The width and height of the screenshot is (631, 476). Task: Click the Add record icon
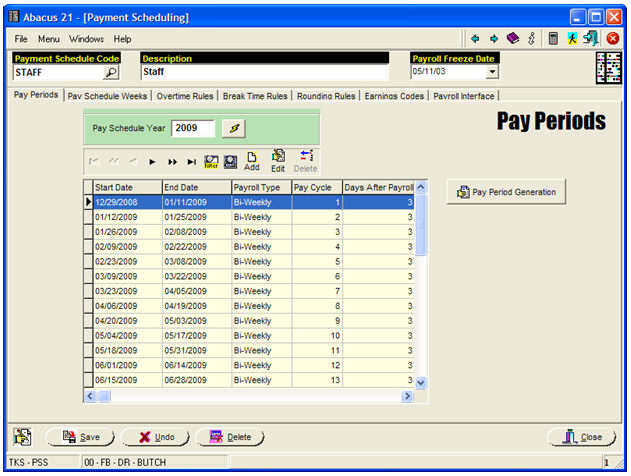point(251,160)
